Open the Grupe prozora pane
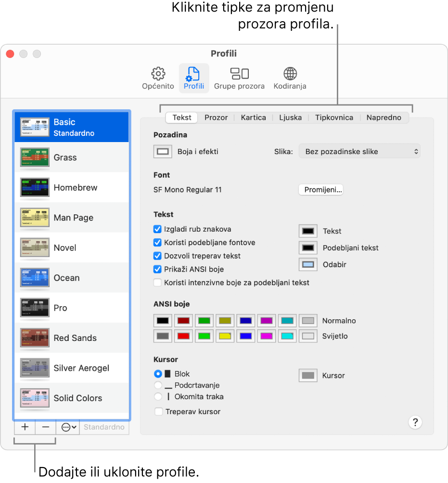The width and height of the screenshot is (448, 483). (x=239, y=78)
